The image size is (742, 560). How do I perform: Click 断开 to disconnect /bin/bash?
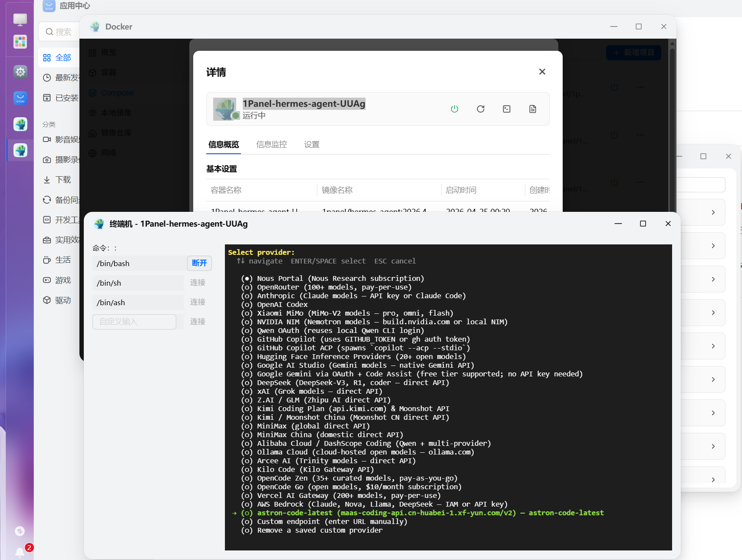click(x=199, y=263)
